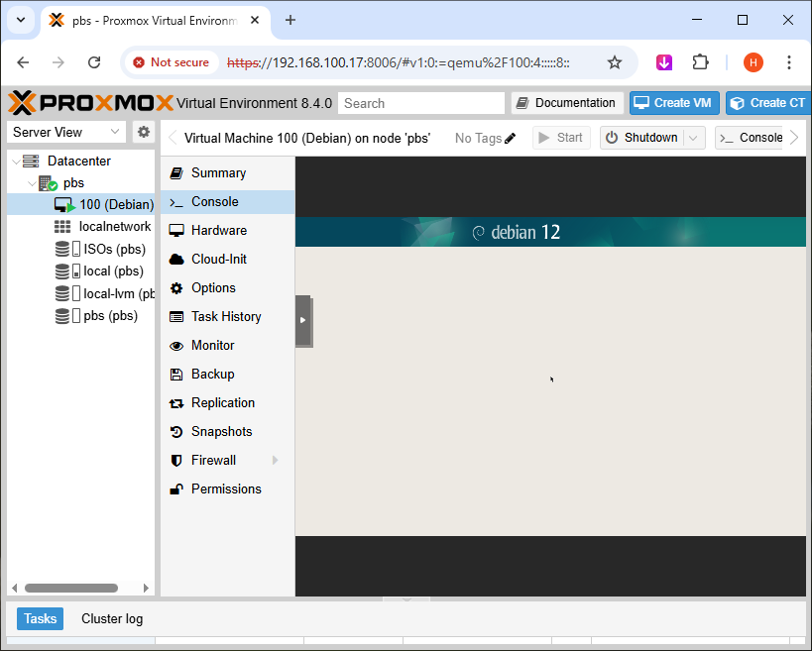Open Console from the top toolbar

751,138
